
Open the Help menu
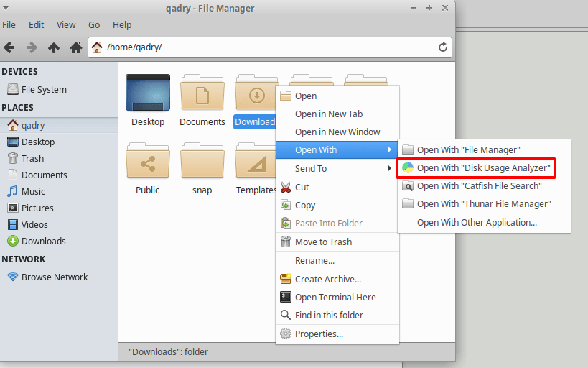click(122, 25)
